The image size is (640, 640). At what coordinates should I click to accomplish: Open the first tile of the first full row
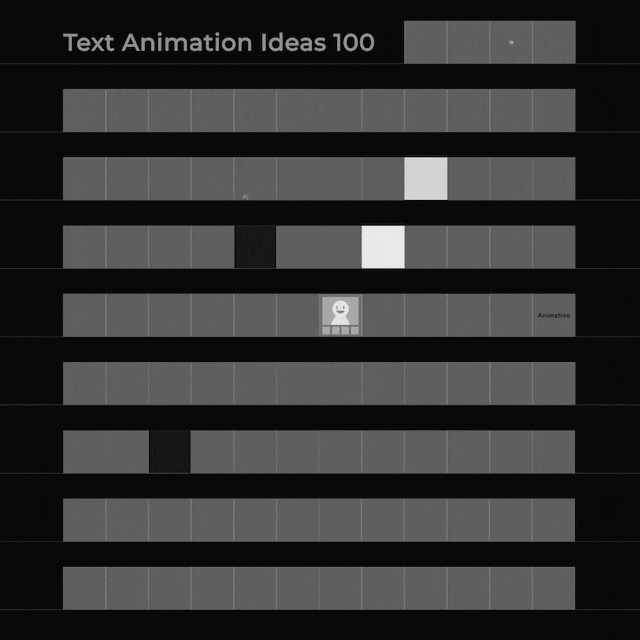(x=84, y=110)
